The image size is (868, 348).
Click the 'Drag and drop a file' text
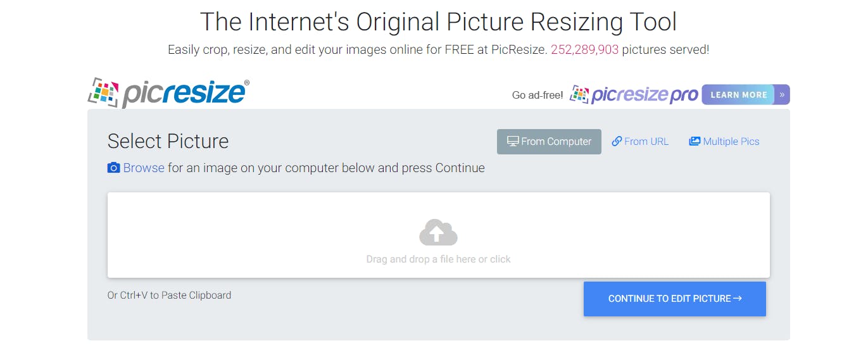[x=438, y=259]
